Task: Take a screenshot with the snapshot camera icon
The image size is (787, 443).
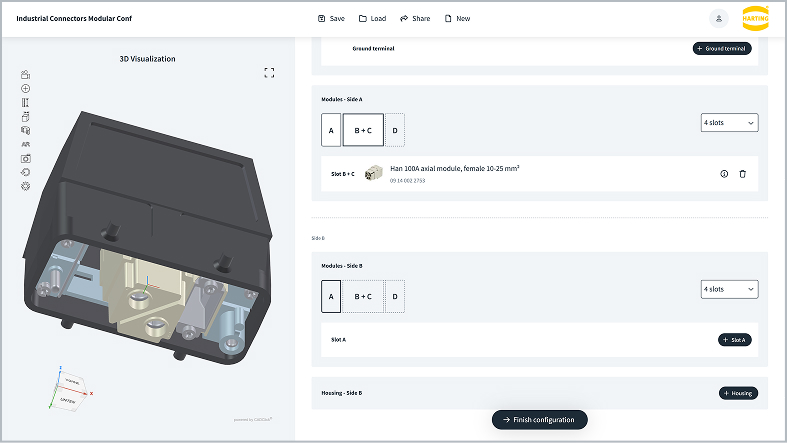Action: [26, 159]
